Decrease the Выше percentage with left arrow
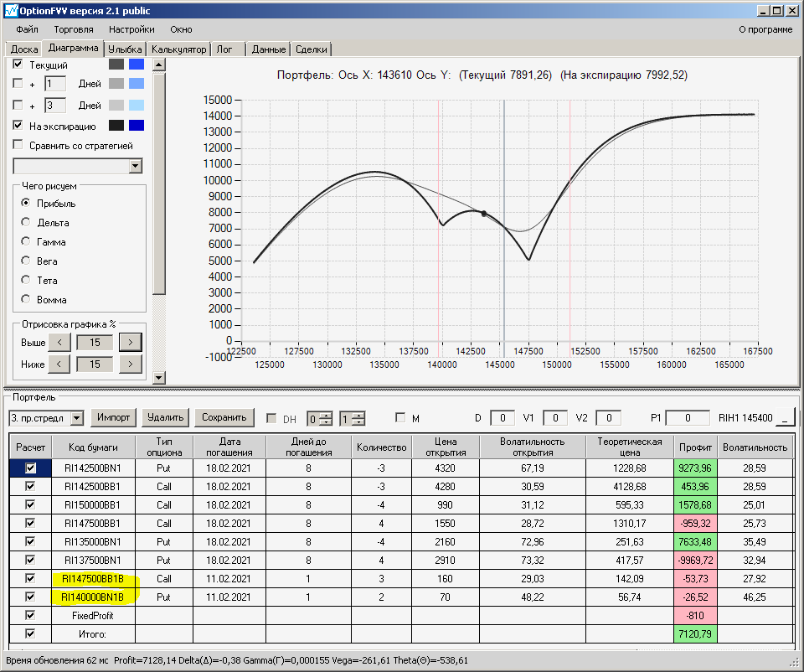This screenshot has height=672, width=804. point(59,342)
